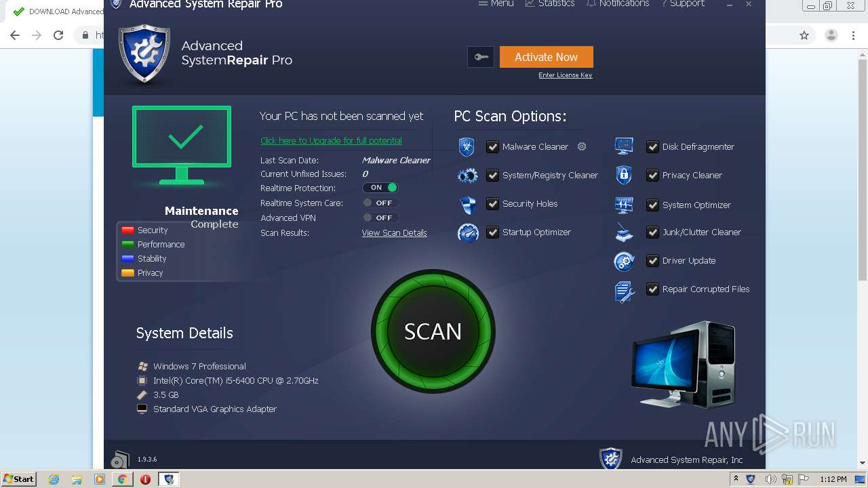Viewport: 868px width, 488px height.
Task: Click the Security Holes shield icon
Action: 468,205
